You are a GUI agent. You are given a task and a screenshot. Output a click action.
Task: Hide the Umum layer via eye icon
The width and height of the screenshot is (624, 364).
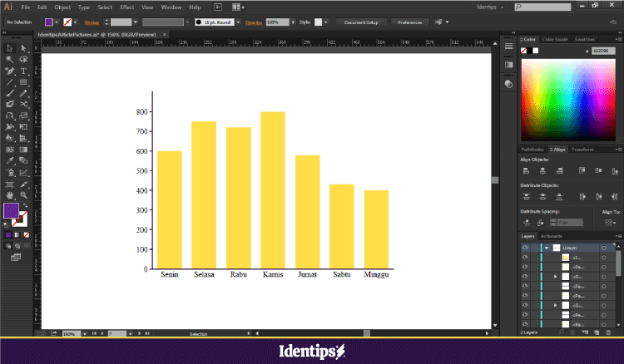(525, 248)
